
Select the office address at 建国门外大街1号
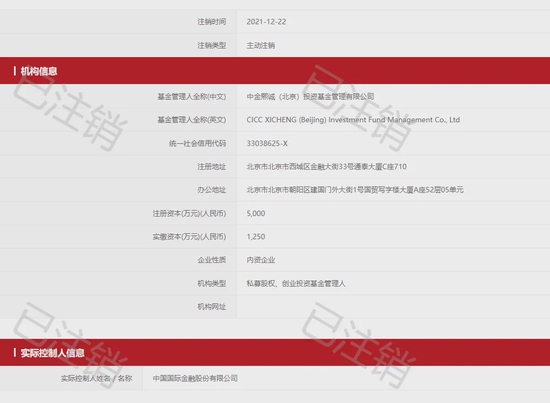click(355, 190)
